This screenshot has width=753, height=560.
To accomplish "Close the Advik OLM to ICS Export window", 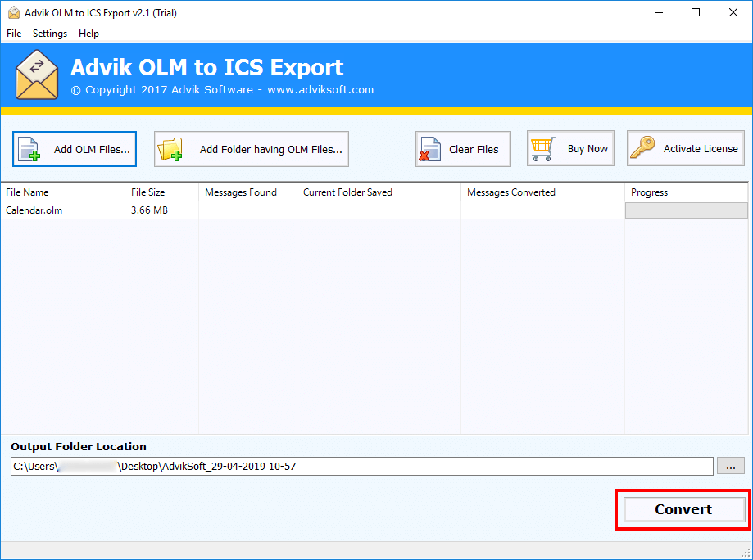I will [733, 13].
